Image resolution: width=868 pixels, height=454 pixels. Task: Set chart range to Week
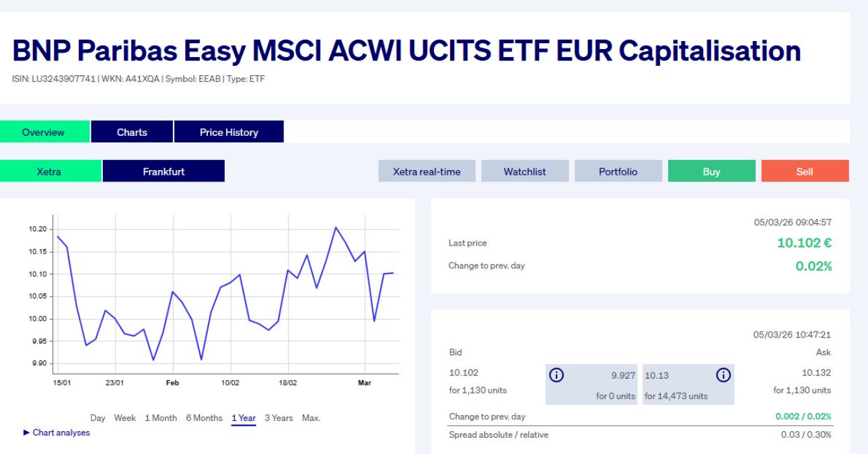click(125, 418)
